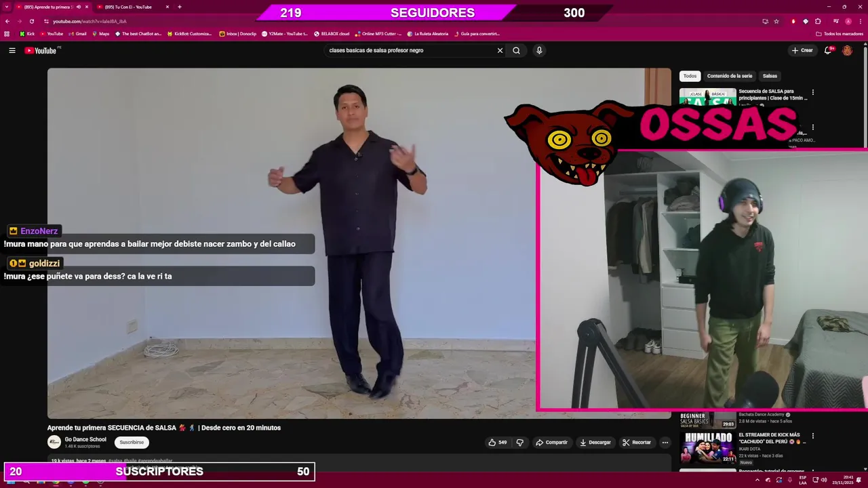Run the search with magnifier button
The width and height of the screenshot is (868, 488).
tap(516, 50)
